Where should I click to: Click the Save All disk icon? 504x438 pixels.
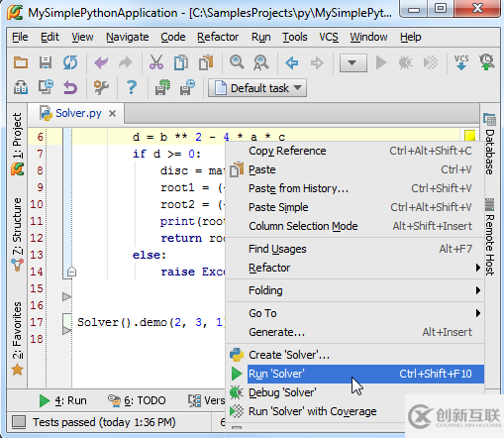[46, 62]
